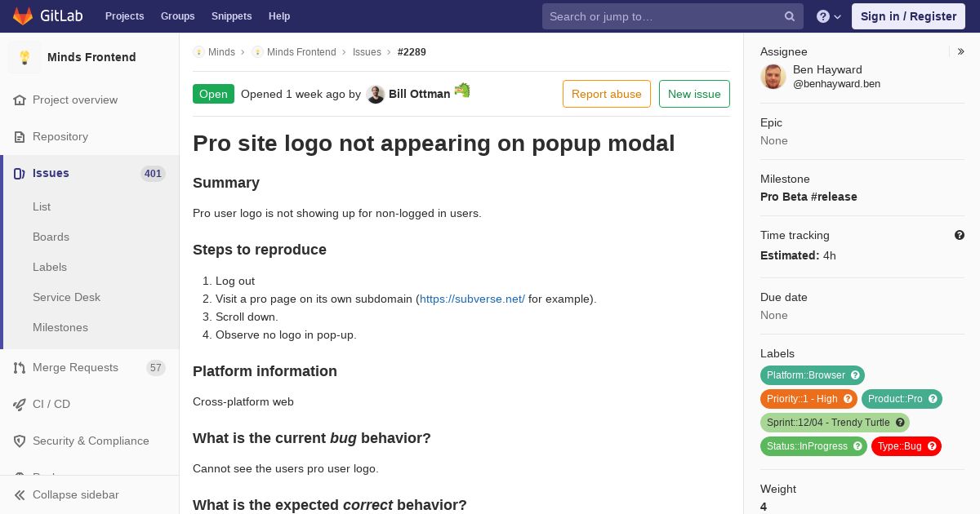
Task: Click the Open status badge
Action: point(213,94)
